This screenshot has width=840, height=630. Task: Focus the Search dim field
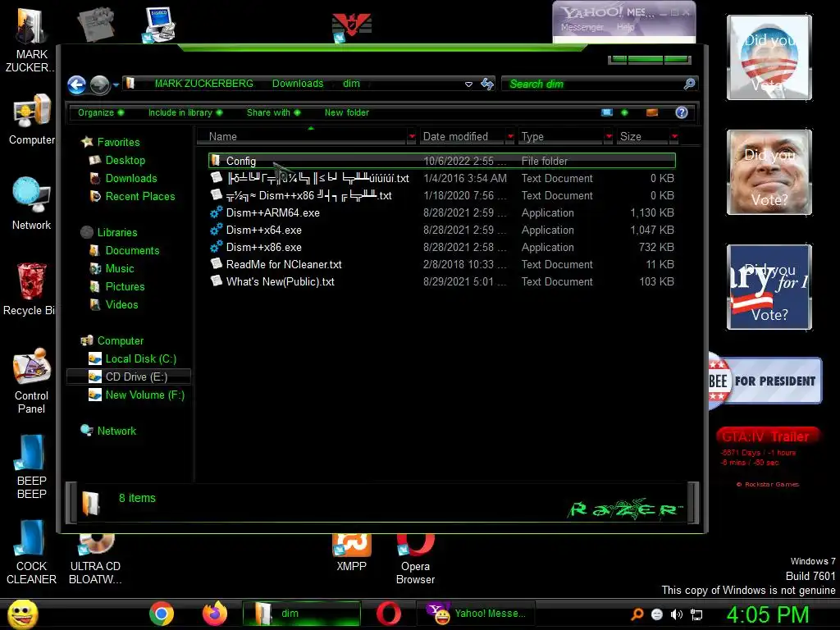[594, 84]
